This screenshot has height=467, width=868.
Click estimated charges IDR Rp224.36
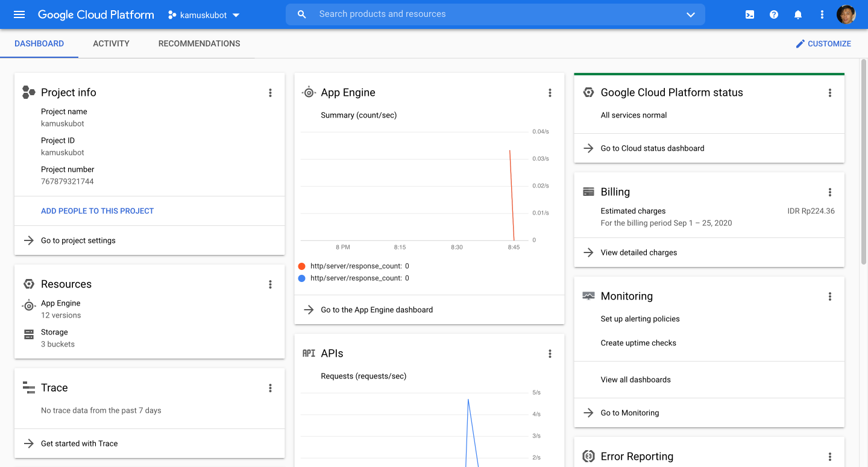(x=811, y=211)
